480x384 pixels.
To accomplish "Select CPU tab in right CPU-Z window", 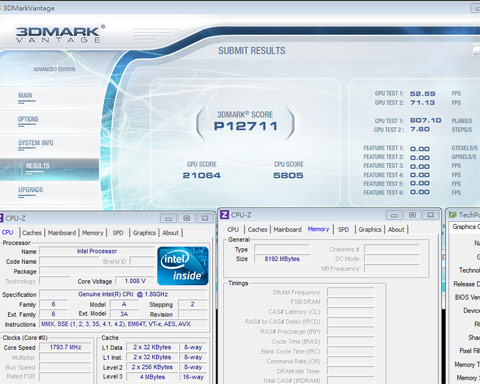I will [x=233, y=230].
